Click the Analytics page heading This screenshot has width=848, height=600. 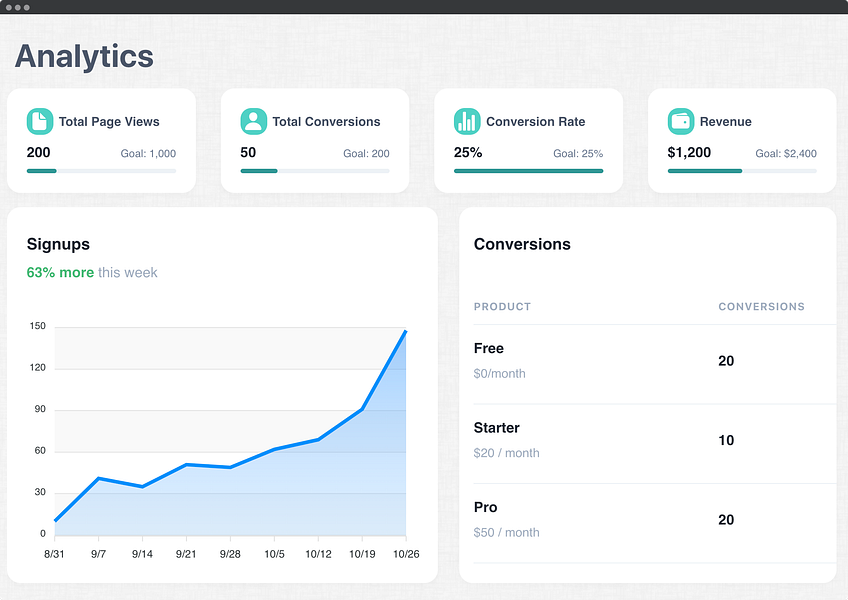[84, 56]
